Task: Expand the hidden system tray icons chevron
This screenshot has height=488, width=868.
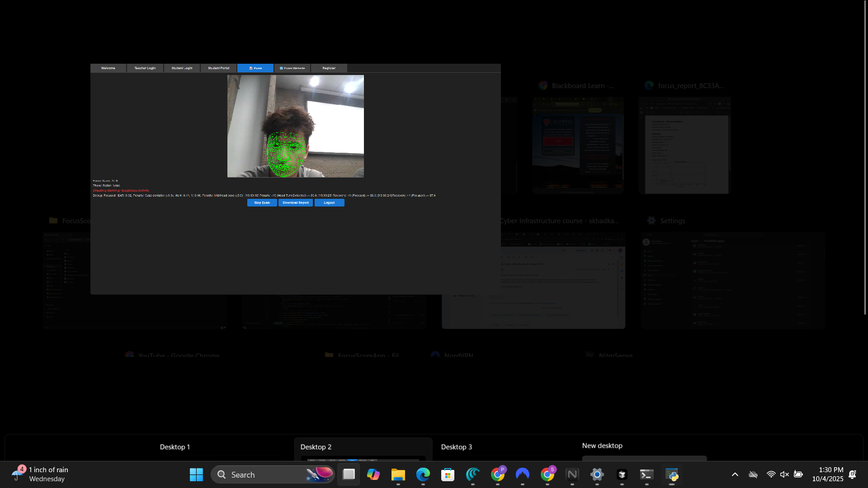Action: pyautogui.click(x=735, y=474)
